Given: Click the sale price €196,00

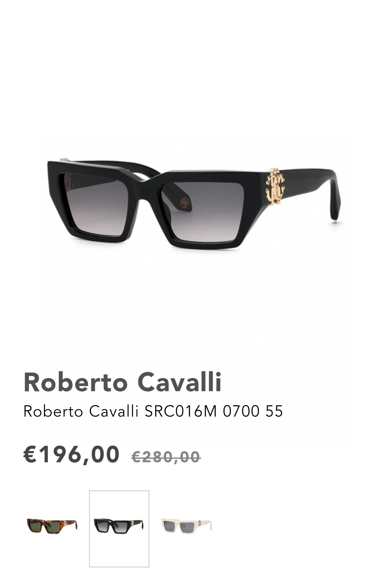Looking at the screenshot, I should (x=72, y=454).
